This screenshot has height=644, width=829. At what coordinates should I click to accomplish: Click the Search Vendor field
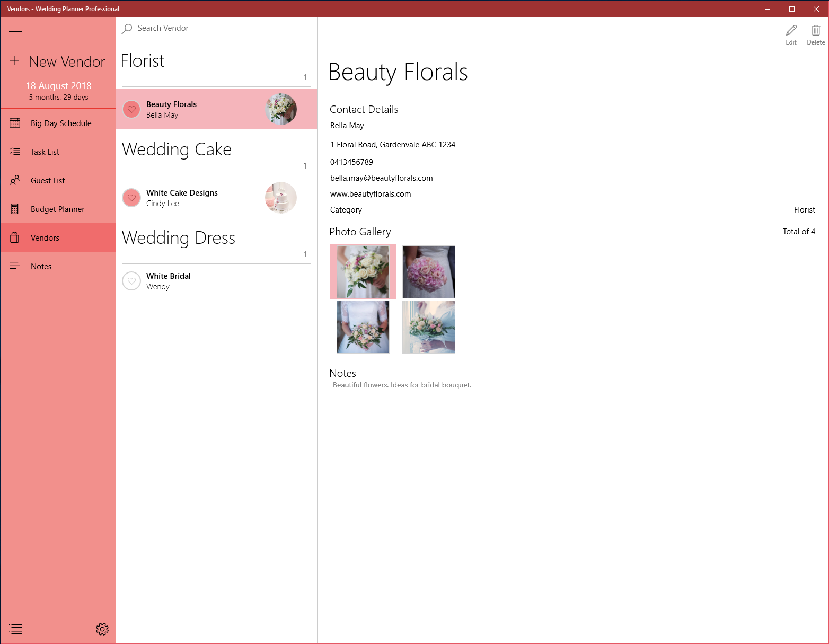[216, 28]
